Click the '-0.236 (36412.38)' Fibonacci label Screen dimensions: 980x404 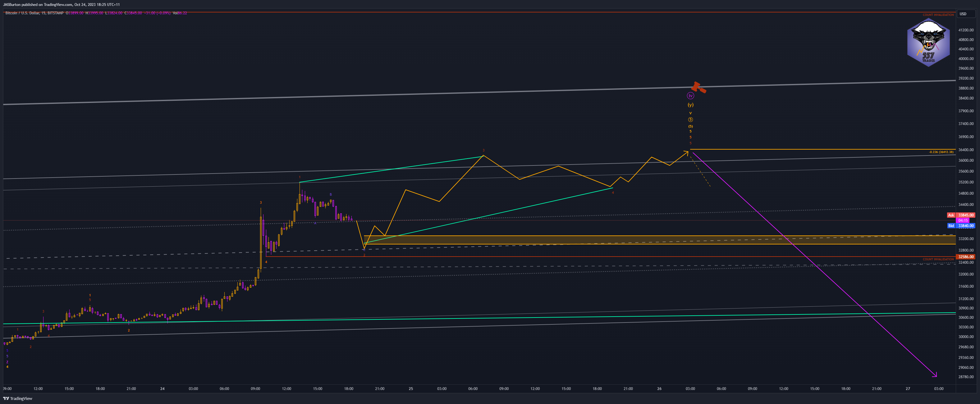[x=941, y=152]
